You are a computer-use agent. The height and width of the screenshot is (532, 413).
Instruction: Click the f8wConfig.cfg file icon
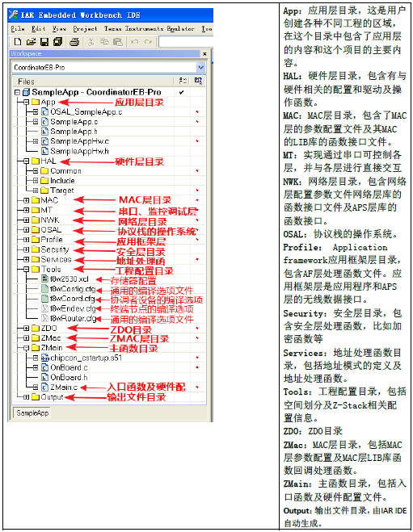pyautogui.click(x=44, y=289)
